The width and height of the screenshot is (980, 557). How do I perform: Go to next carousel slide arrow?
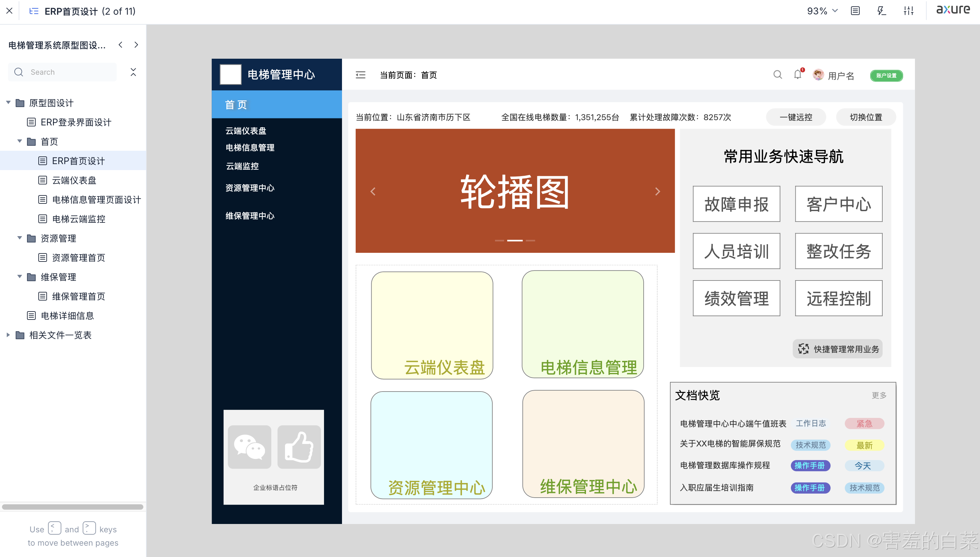(657, 191)
